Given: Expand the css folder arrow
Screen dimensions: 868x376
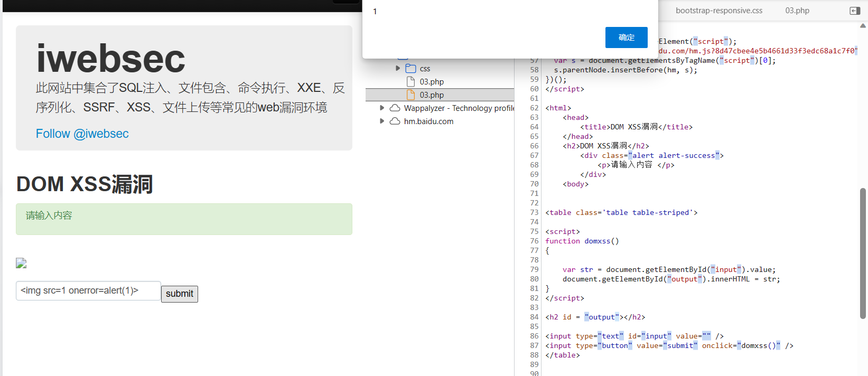Looking at the screenshot, I should click(398, 68).
